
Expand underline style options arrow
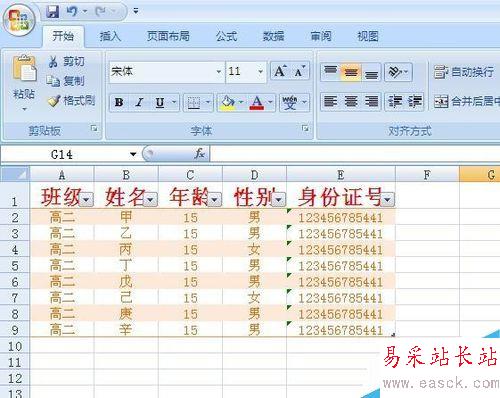pyautogui.click(x=174, y=102)
